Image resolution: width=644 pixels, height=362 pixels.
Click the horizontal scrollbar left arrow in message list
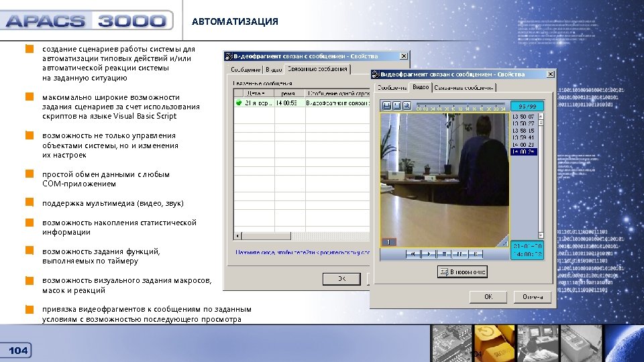click(237, 236)
